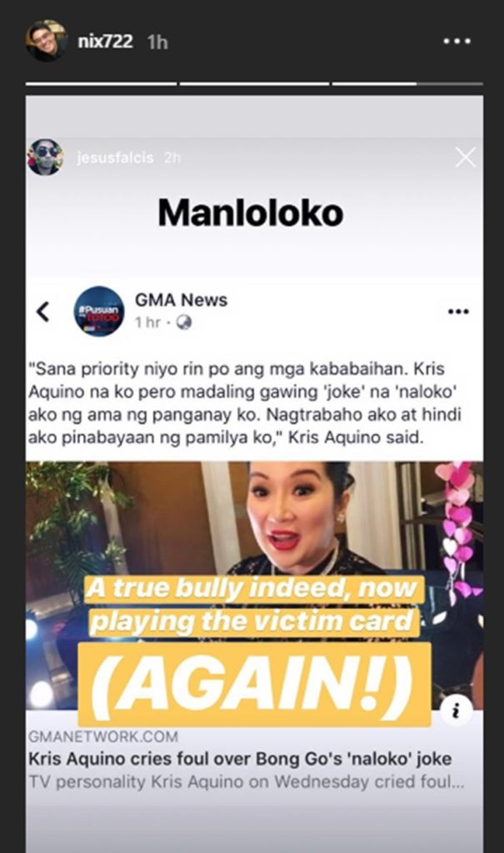Open GMA News post options menu
Screen dimensions: 504x853
click(458, 312)
